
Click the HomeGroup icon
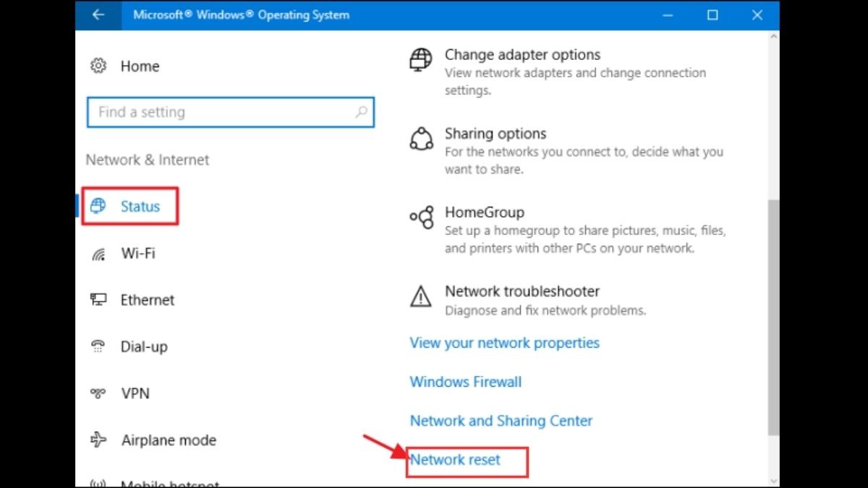421,217
